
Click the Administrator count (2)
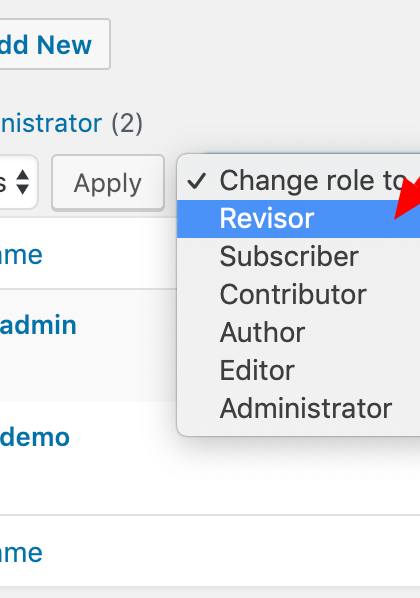pos(127,123)
